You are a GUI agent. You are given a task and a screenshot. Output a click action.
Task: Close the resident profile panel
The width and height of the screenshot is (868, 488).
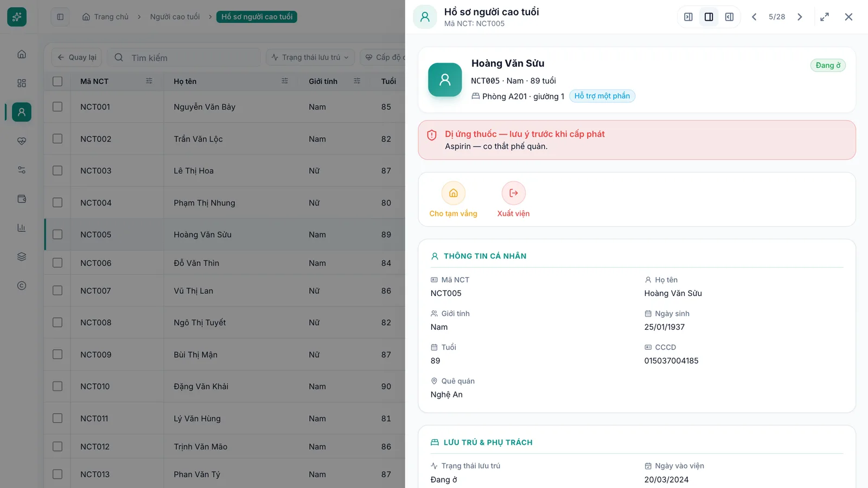tap(849, 17)
